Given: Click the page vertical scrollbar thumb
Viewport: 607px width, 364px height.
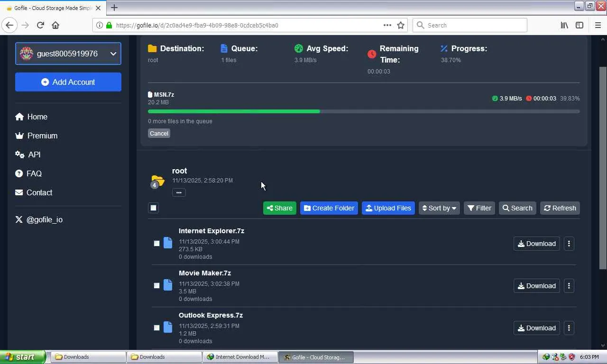Looking at the screenshot, I should coord(603,168).
